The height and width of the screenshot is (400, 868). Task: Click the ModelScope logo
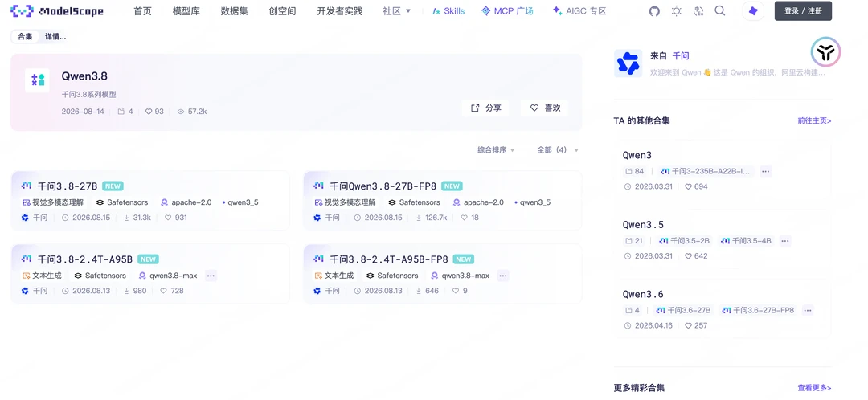tap(57, 10)
